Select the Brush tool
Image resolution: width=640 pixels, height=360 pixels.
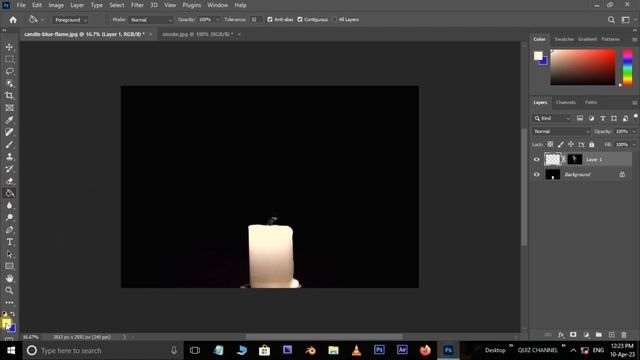(x=9, y=144)
